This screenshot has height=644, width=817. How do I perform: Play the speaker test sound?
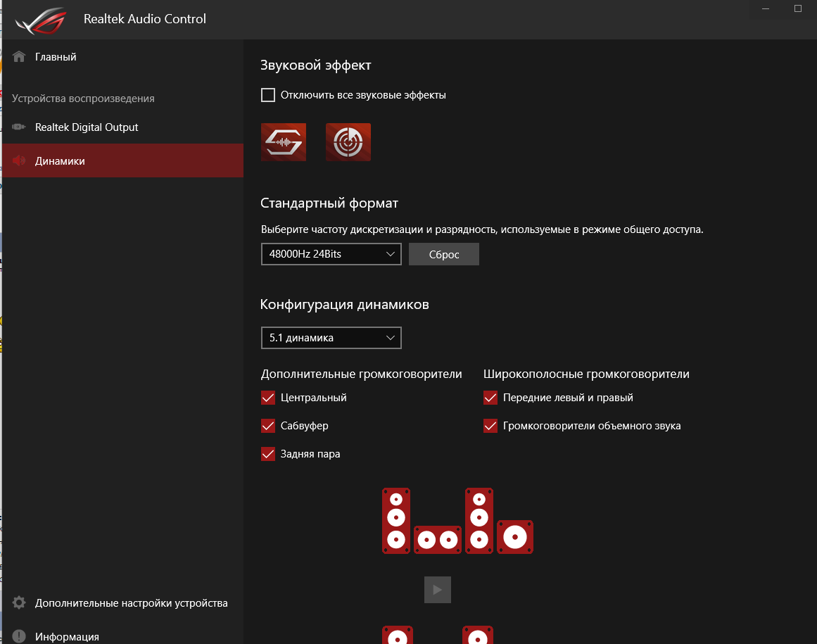[x=438, y=590]
